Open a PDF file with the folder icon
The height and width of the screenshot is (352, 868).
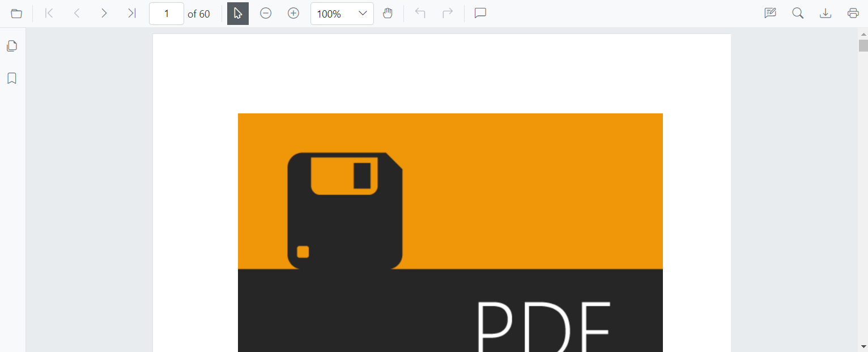point(16,14)
